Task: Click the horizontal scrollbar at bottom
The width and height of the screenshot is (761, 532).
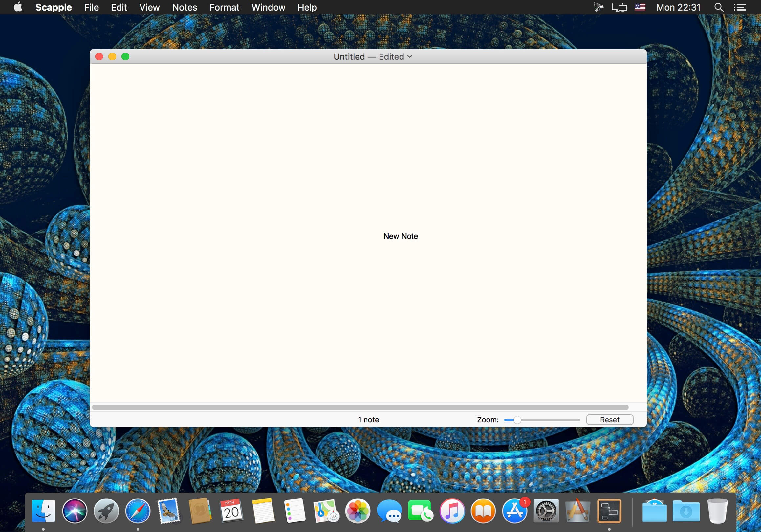Action: [360, 407]
